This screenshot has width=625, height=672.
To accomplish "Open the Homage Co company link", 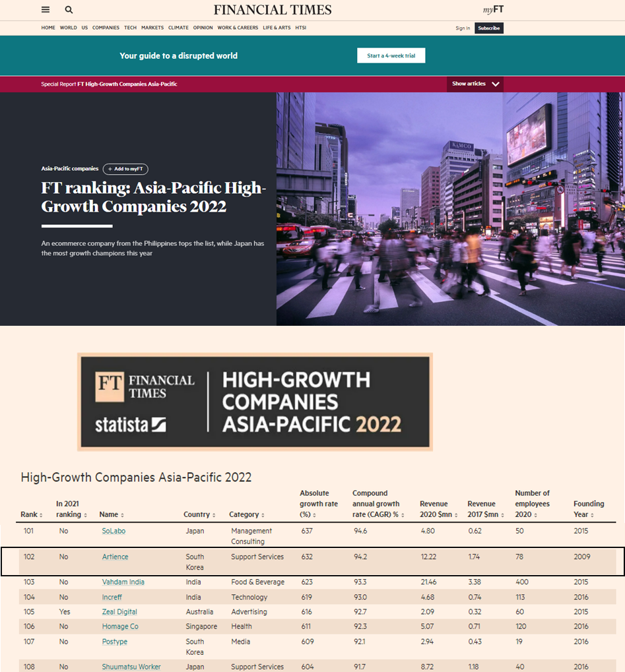I will [120, 626].
